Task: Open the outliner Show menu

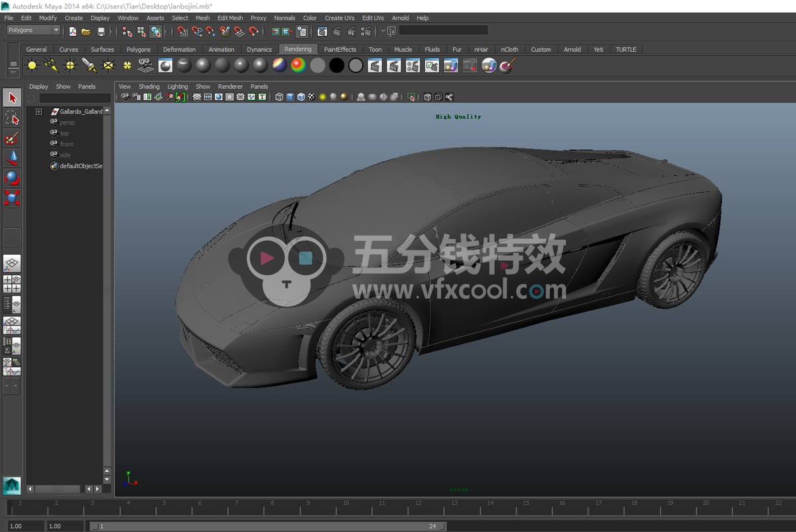Action: pos(63,86)
